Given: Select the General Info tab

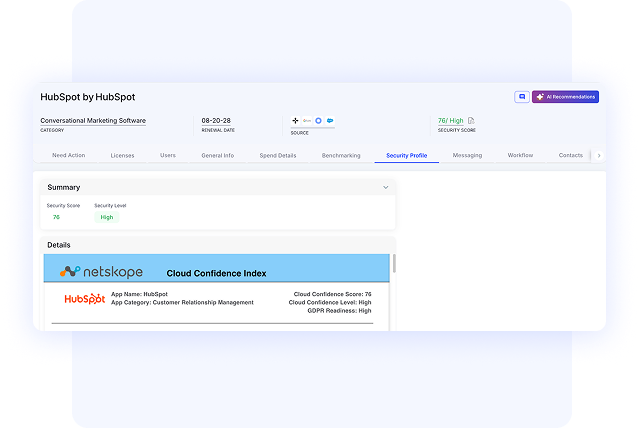Looking at the screenshot, I should coord(218,155).
